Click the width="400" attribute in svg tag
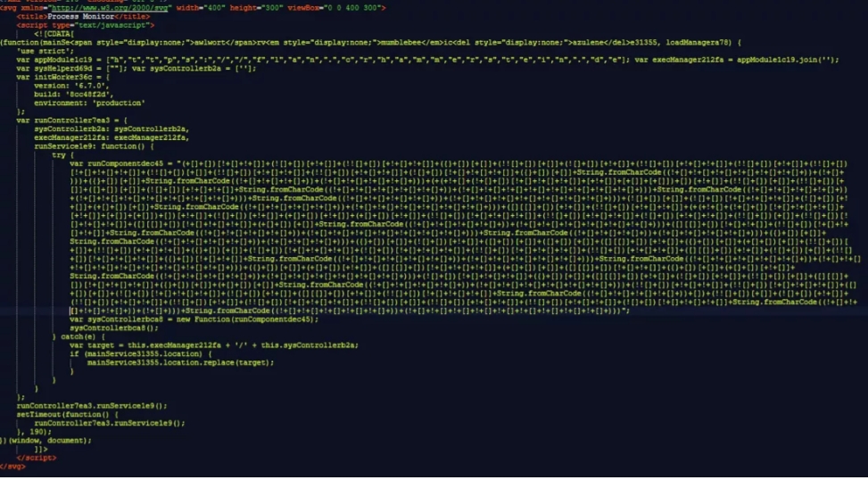Screen dimensions: 868x480 tap(203, 8)
